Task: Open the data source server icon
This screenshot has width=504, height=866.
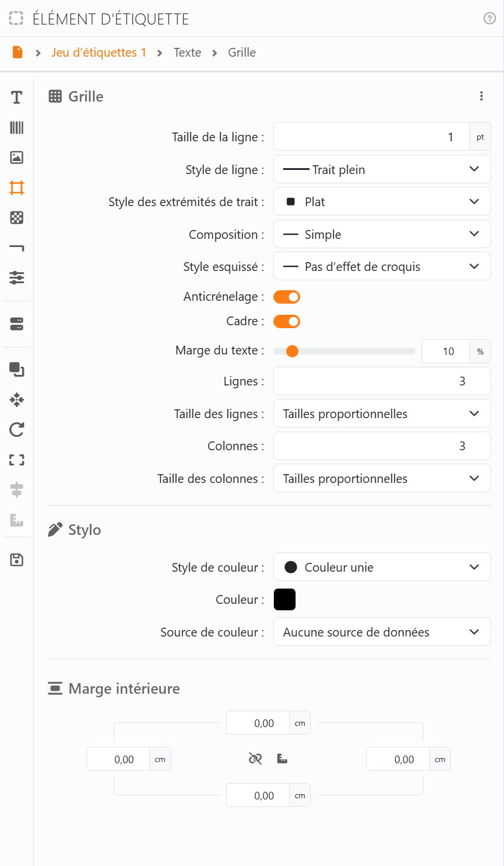Action: (17, 324)
